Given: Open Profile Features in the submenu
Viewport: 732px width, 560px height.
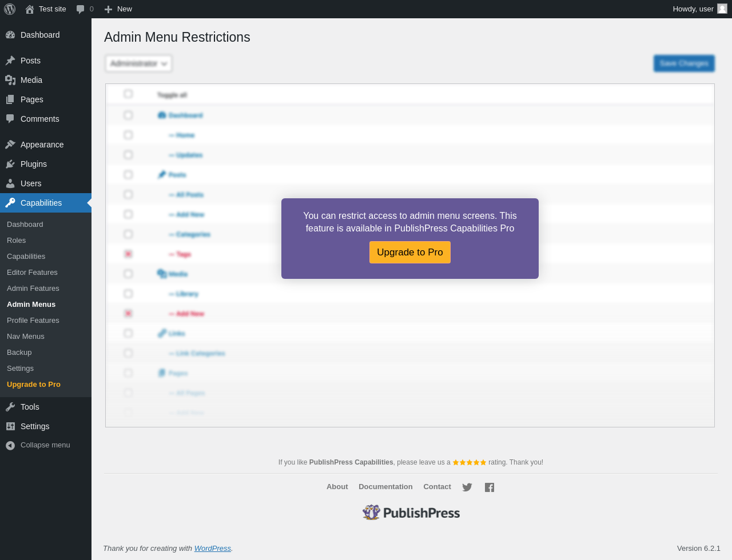Looking at the screenshot, I should 33,321.
